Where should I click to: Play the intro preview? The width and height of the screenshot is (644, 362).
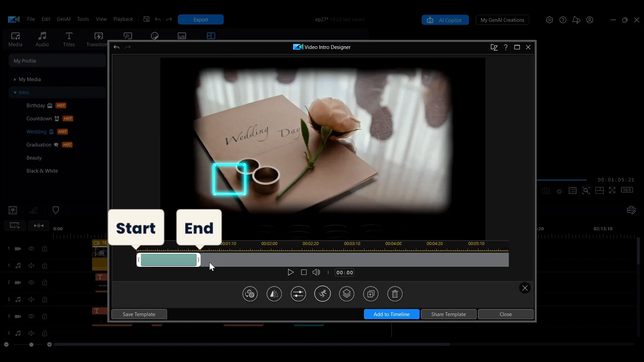coord(290,272)
